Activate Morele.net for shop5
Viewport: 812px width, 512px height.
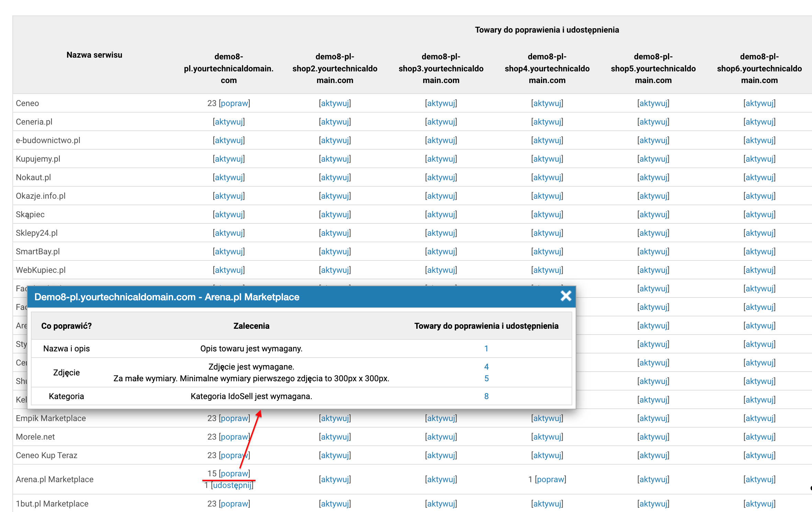[x=653, y=437]
